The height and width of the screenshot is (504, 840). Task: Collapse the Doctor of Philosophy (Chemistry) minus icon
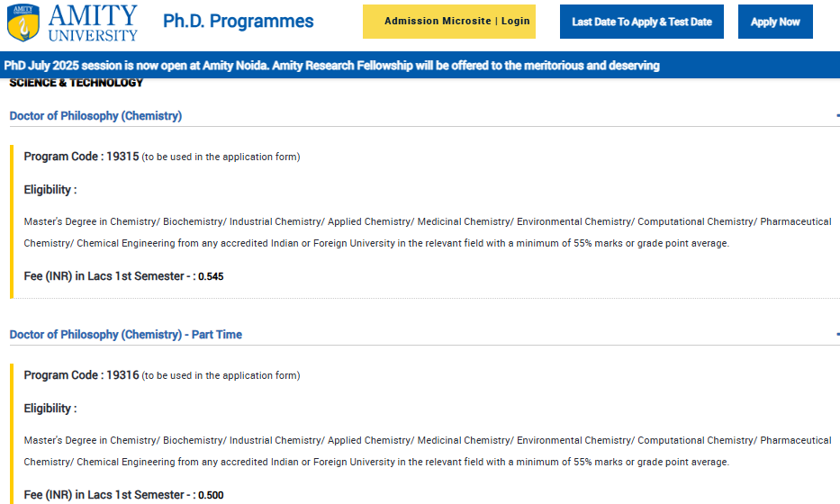click(836, 116)
